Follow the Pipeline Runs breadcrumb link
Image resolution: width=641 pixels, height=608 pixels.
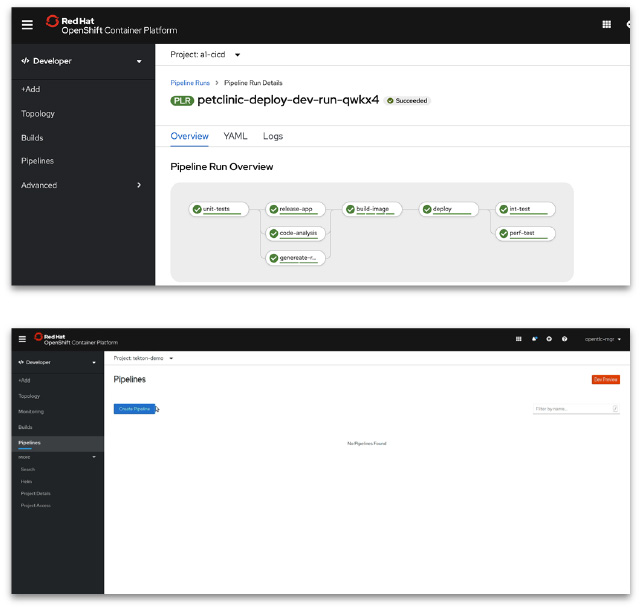[189, 83]
